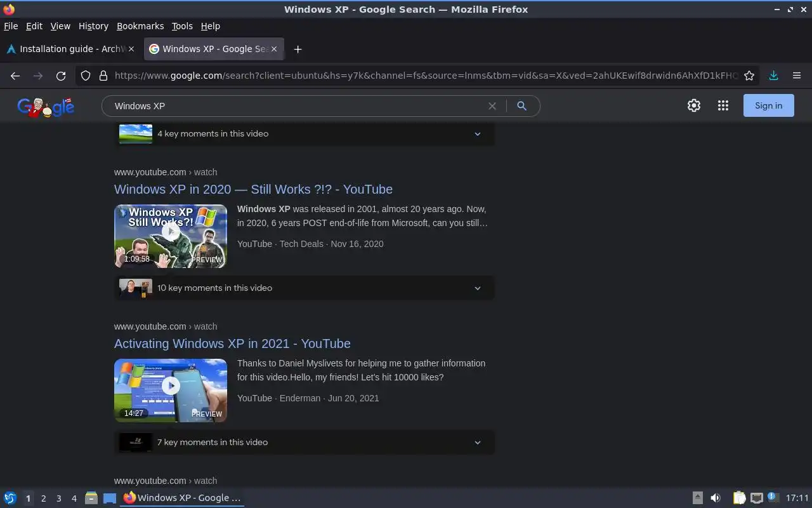The width and height of the screenshot is (812, 508).
Task: Go back to the previous page
Action: tap(15, 76)
